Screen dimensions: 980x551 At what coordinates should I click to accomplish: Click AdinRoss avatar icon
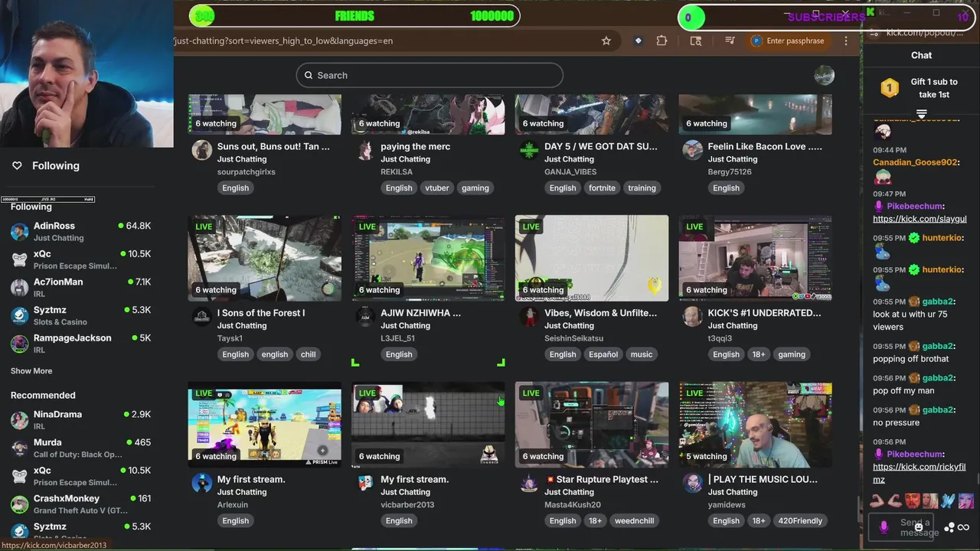tap(20, 231)
